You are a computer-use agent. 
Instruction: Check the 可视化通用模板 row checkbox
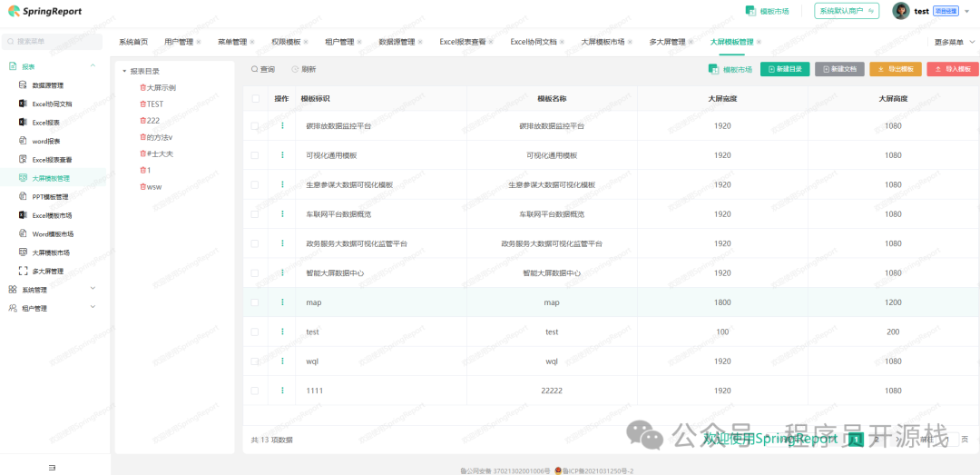tap(255, 155)
